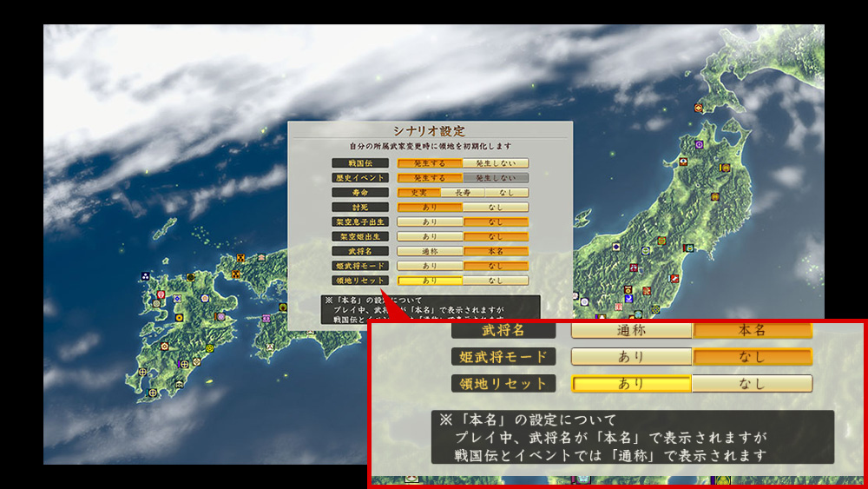Click the purple crest in northern Tohoku

click(699, 145)
